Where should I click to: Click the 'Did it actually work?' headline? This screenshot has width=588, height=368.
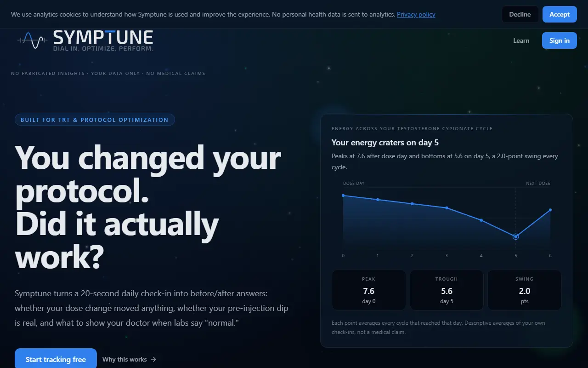(x=117, y=241)
